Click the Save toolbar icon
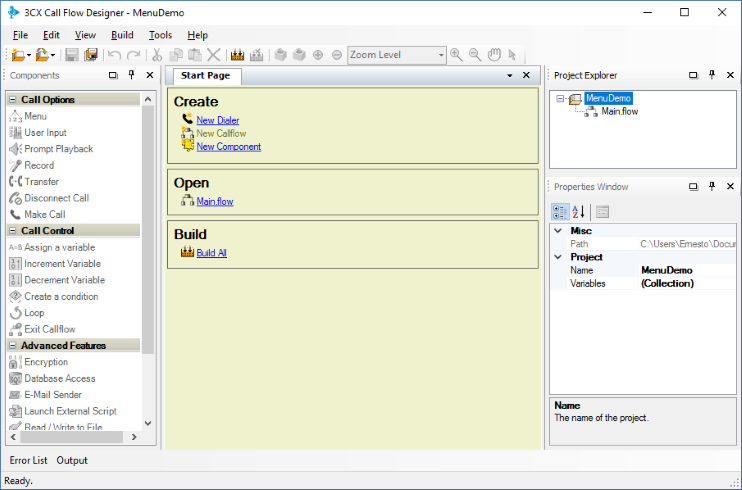 pyautogui.click(x=72, y=55)
